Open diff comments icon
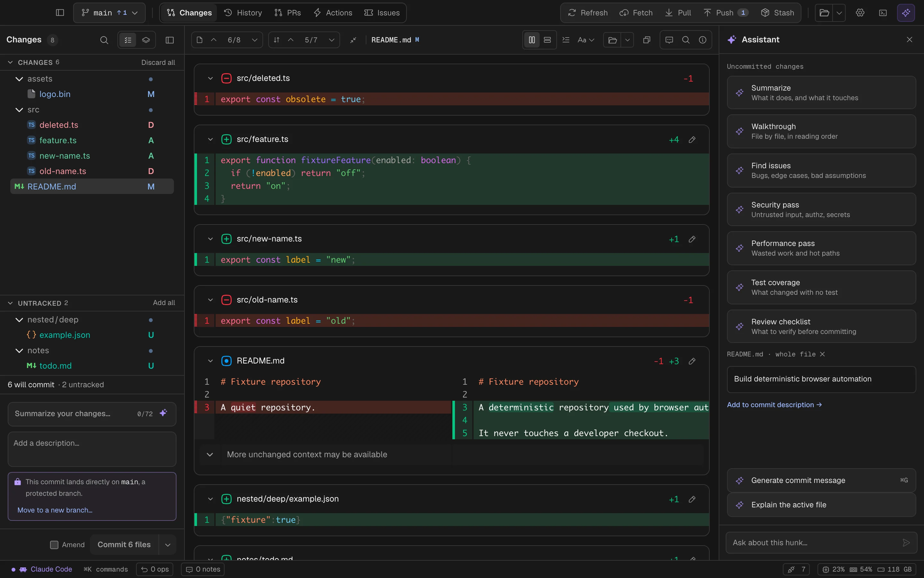 tap(669, 40)
